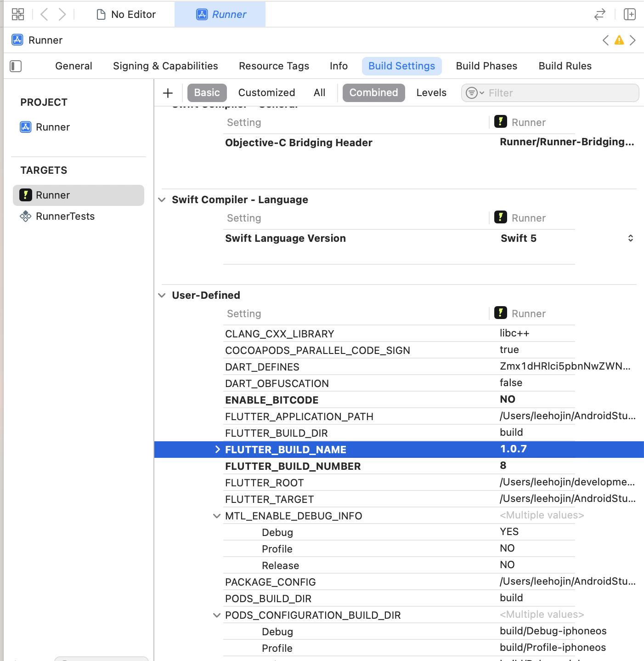This screenshot has width=644, height=661.
Task: Click the libc++ value
Action: 514,333
